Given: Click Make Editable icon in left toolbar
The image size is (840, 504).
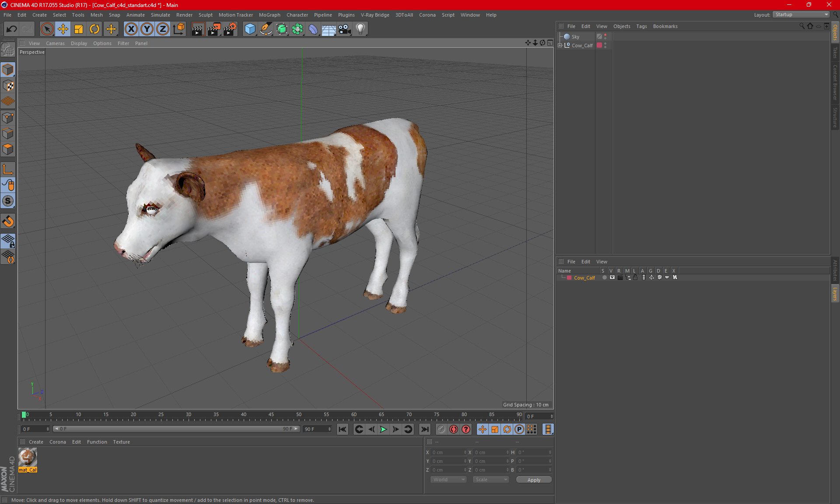Looking at the screenshot, I should pyautogui.click(x=8, y=50).
